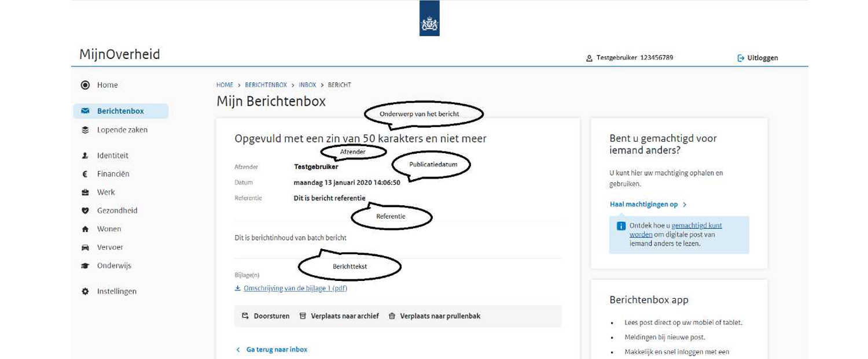This screenshot has width=868, height=359.
Task: Click the user profile icon beside Testgebruiker
Action: tap(589, 58)
